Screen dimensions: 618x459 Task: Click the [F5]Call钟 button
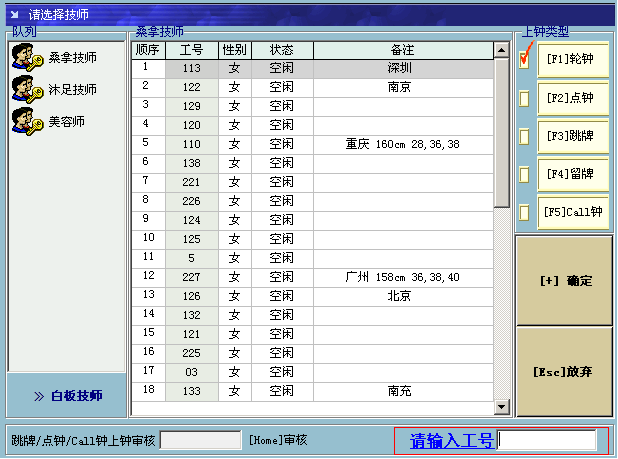tap(573, 212)
